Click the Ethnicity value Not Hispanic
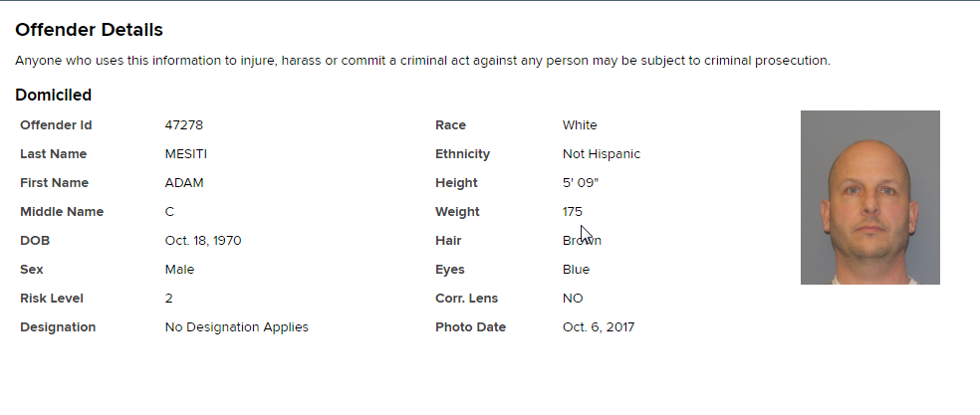The height and width of the screenshot is (415, 980). click(602, 153)
